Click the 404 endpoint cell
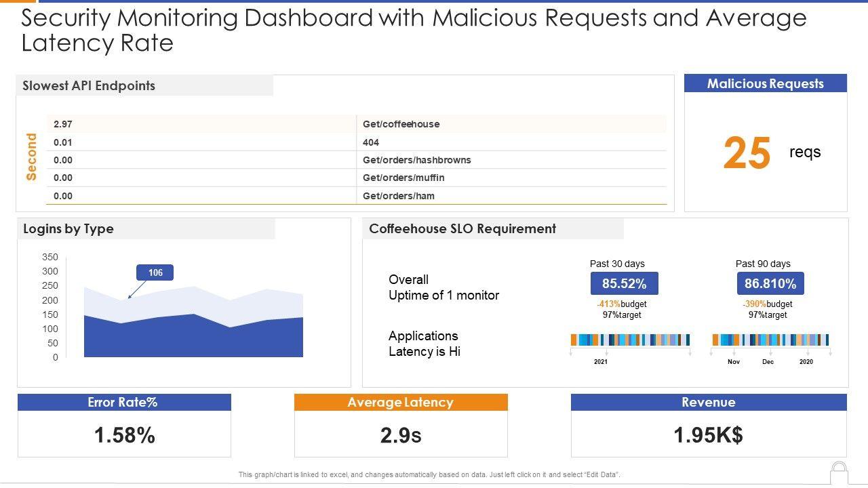This screenshot has height=488, width=868. pos(511,142)
